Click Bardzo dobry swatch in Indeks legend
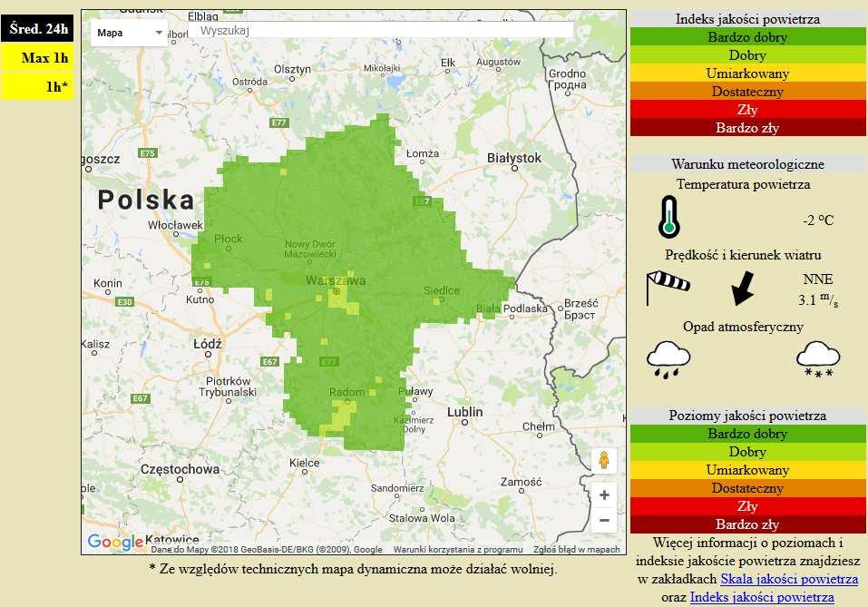 [748, 37]
